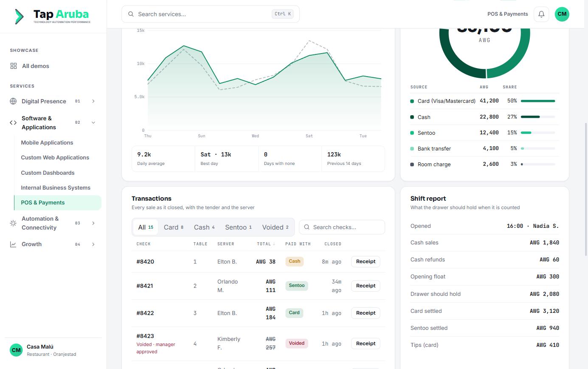Open receipt for check #8420
588x369 pixels.
366,261
